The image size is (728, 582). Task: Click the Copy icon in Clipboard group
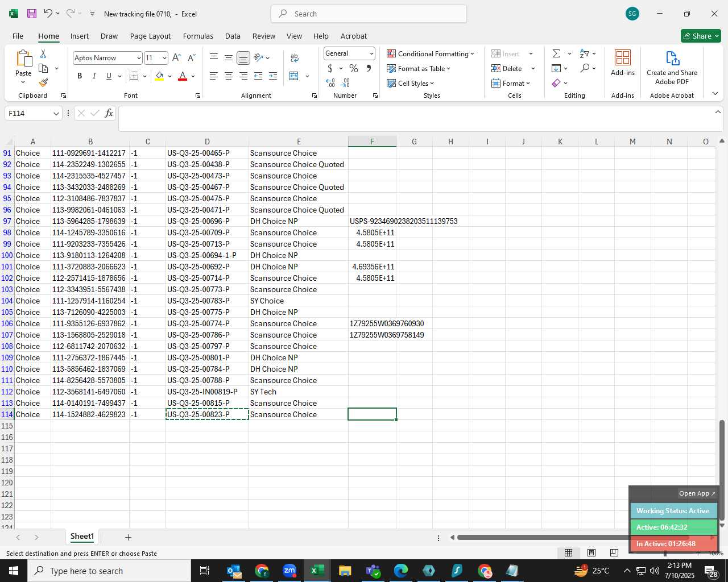tap(43, 68)
